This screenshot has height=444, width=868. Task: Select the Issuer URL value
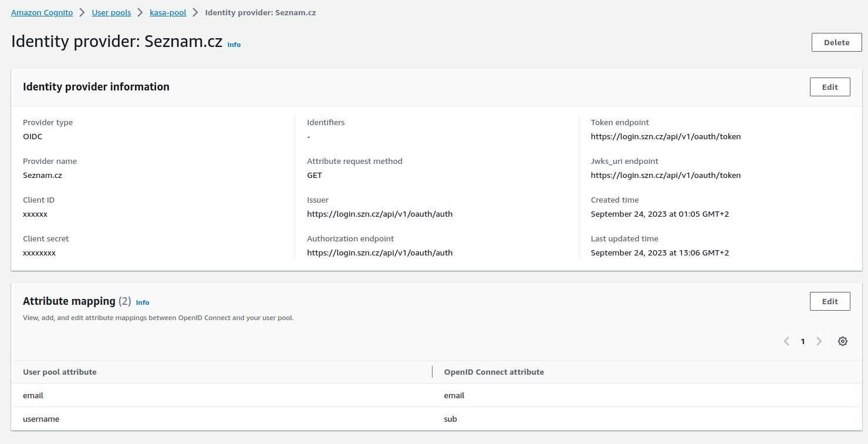pos(380,214)
